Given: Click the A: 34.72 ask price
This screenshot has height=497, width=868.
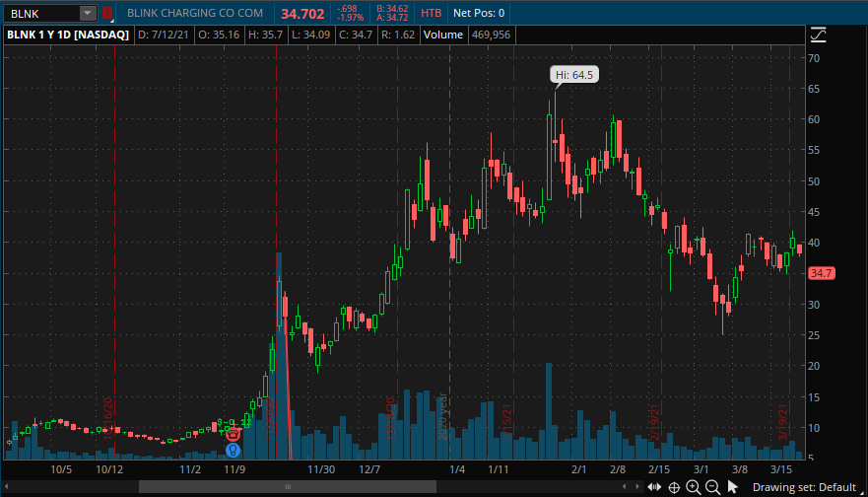Looking at the screenshot, I should coord(392,18).
